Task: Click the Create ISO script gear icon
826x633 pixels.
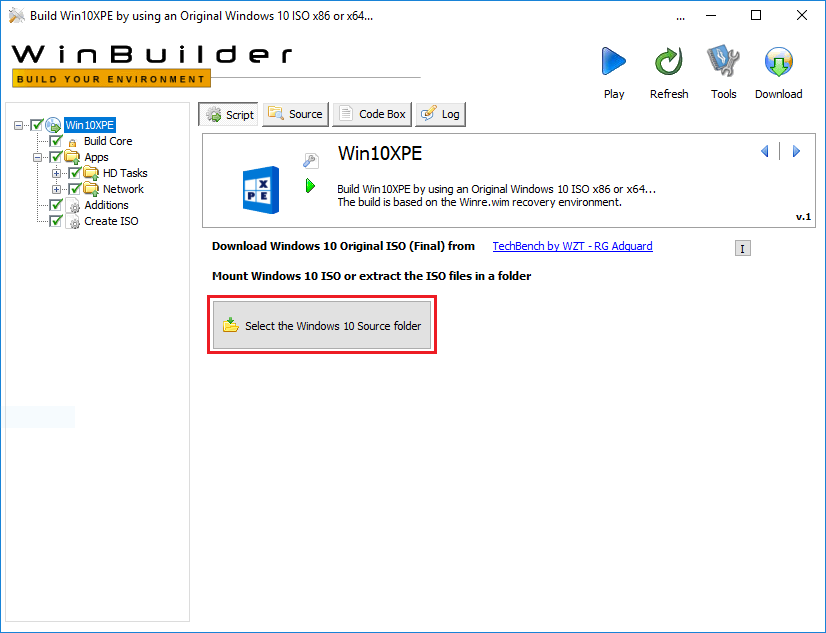Action: (73, 222)
